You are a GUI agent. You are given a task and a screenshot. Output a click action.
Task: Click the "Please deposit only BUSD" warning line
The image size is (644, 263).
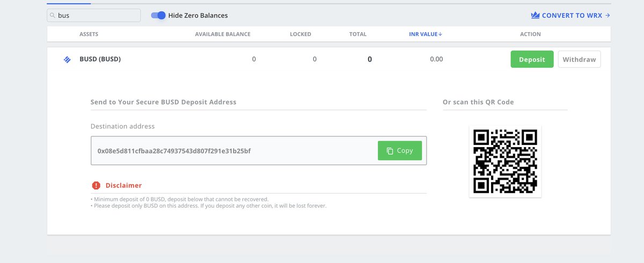tap(209, 206)
